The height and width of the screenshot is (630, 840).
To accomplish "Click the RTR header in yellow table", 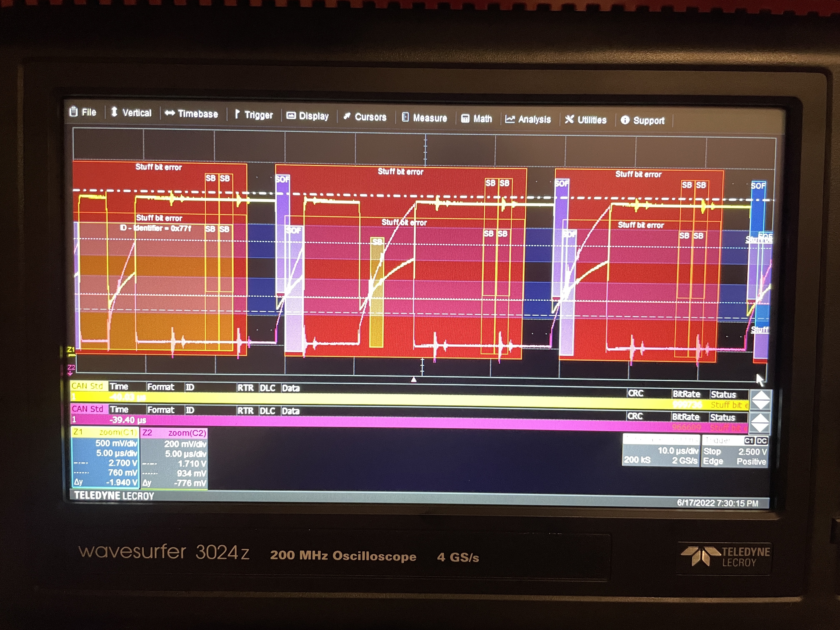I will coord(245,388).
